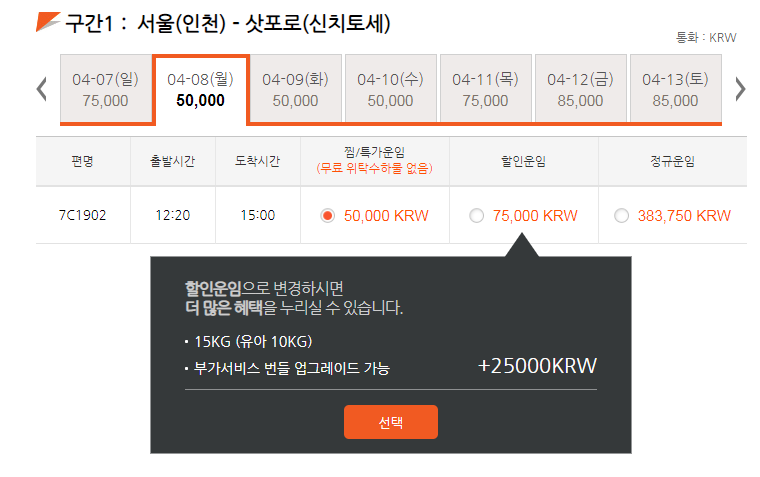The width and height of the screenshot is (760, 477).
Task: Click the 383,750 KRW fare text
Action: (x=684, y=215)
